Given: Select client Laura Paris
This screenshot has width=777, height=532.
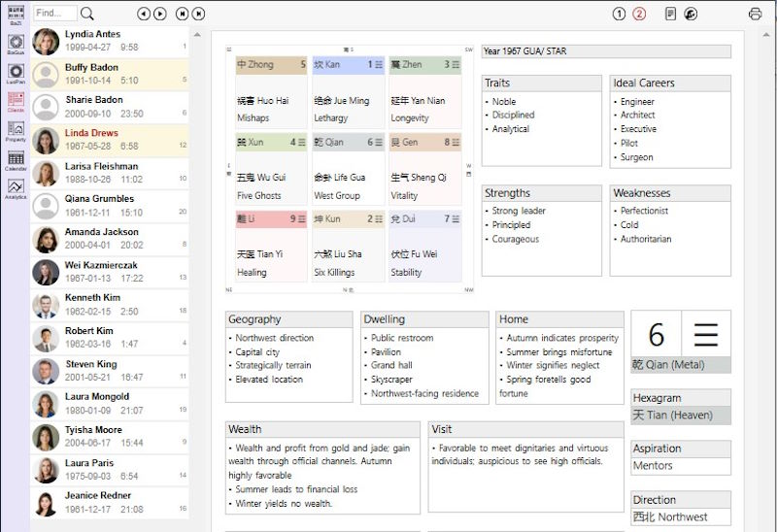Looking at the screenshot, I should tap(110, 470).
